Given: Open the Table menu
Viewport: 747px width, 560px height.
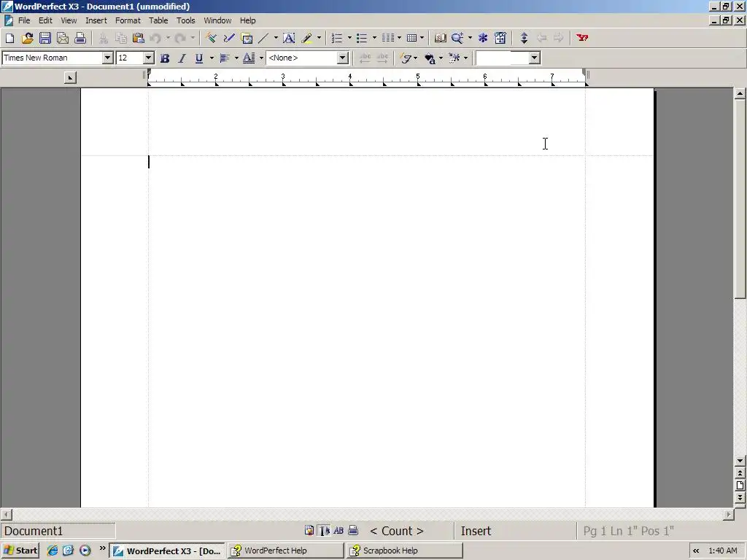Looking at the screenshot, I should click(x=158, y=20).
